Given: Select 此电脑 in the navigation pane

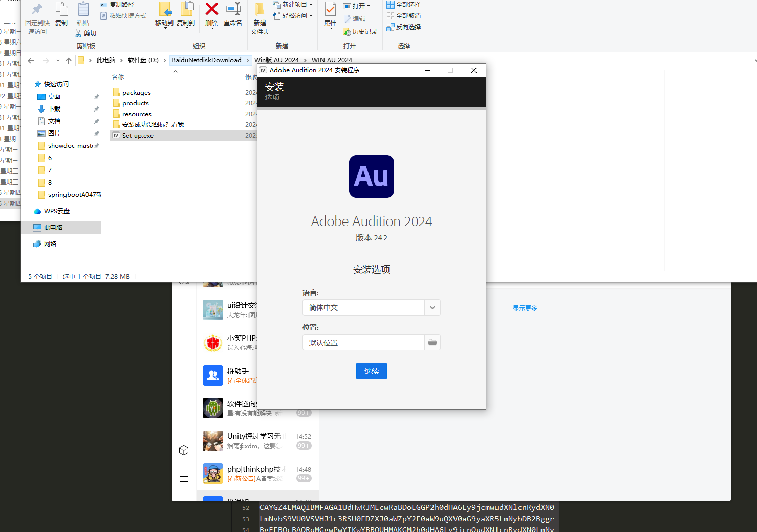Looking at the screenshot, I should click(x=61, y=228).
